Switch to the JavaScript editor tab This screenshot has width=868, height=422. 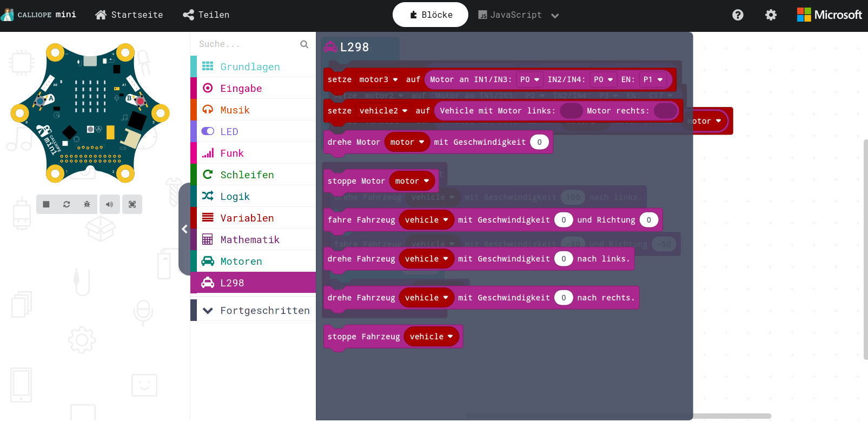[510, 15]
